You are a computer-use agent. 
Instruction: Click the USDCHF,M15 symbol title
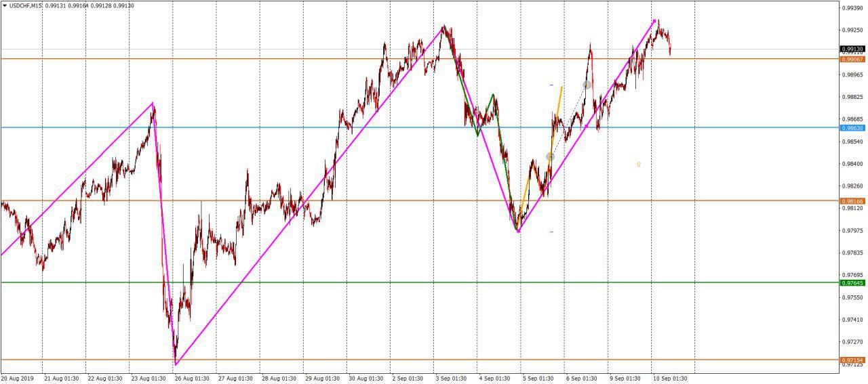(26, 5)
